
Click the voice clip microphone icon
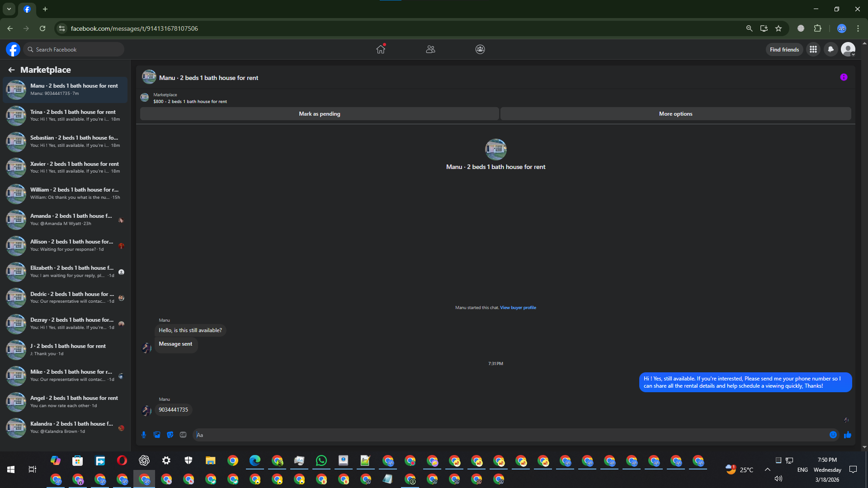[x=144, y=435]
